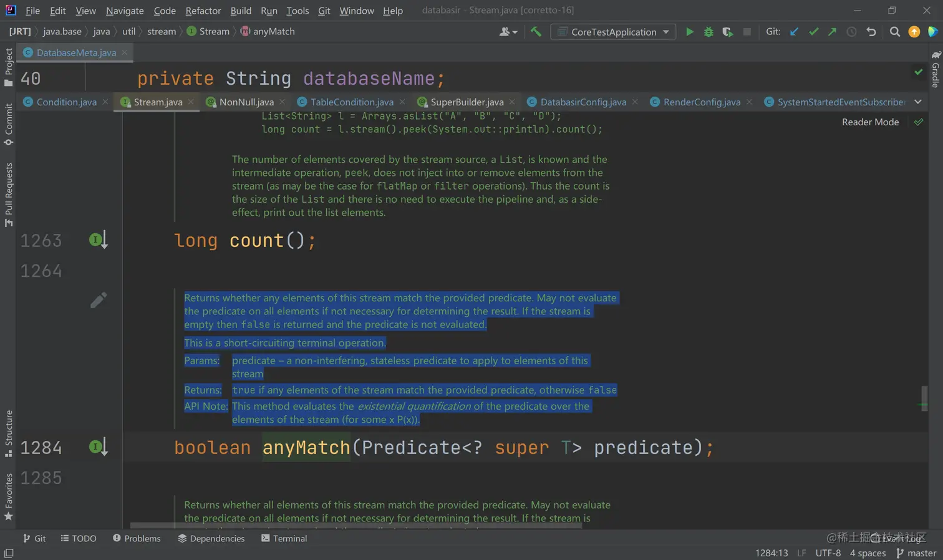The height and width of the screenshot is (560, 943).
Task: Change UTF-8 file encoding
Action: (x=828, y=553)
